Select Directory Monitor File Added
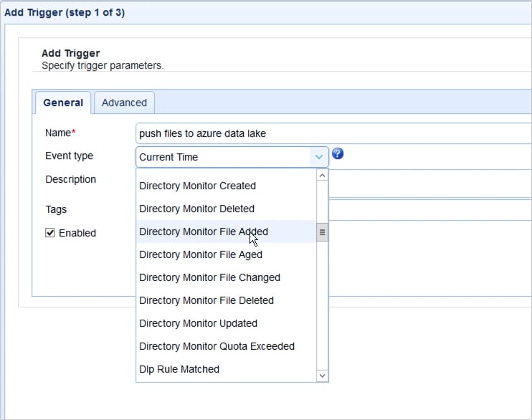532x420 pixels. [204, 232]
